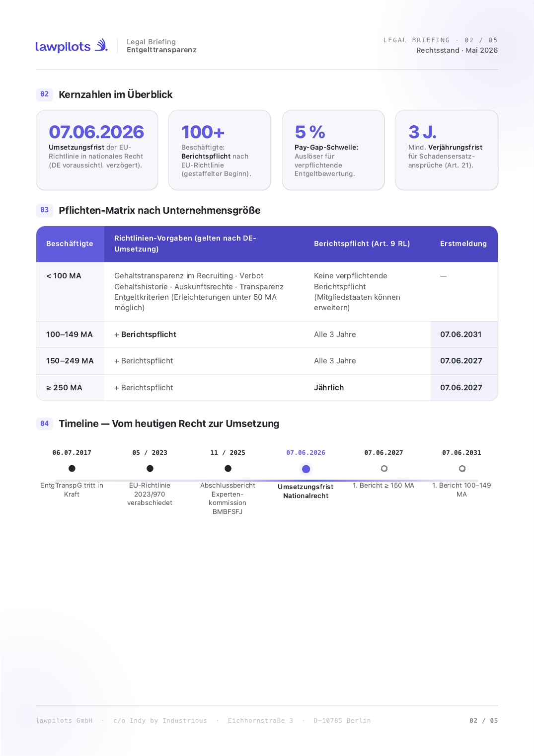Click the Beschäftigte column header
The image size is (534, 756).
70,244
